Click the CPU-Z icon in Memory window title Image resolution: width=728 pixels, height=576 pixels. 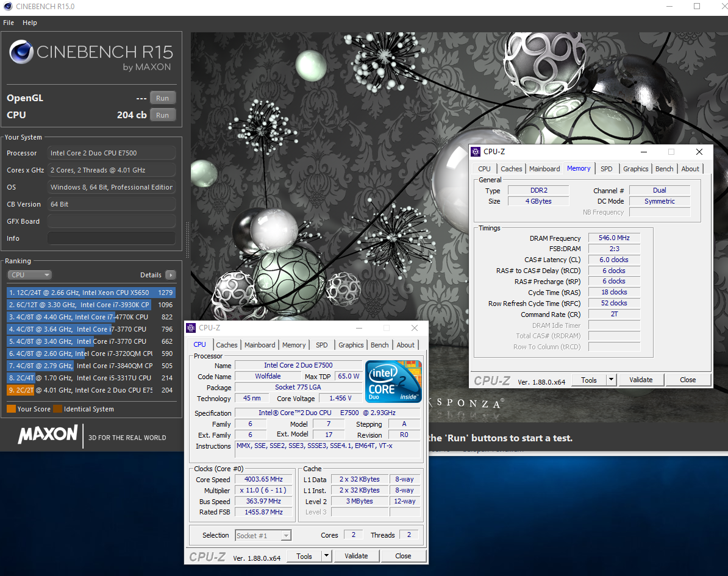(x=476, y=152)
